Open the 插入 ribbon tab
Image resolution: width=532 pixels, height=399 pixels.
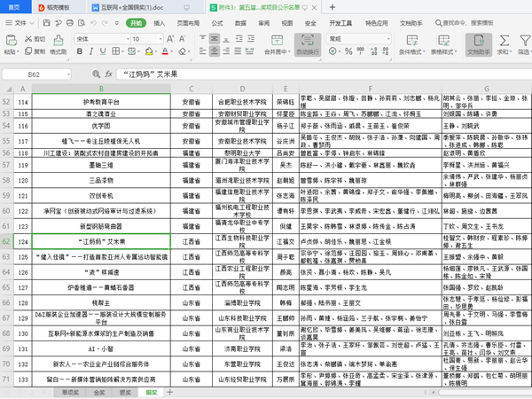pyautogui.click(x=159, y=23)
